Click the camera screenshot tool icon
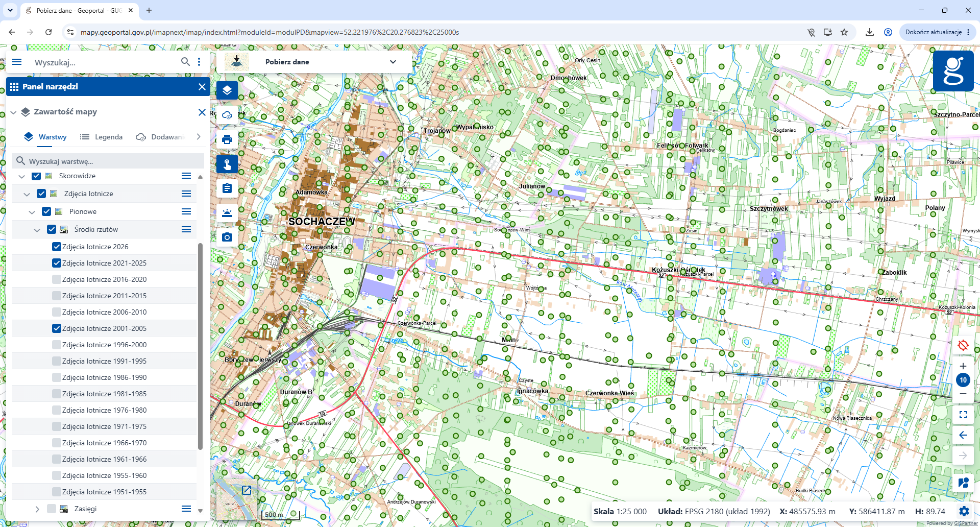Screen dimensions: 980x527 pyautogui.click(x=227, y=237)
